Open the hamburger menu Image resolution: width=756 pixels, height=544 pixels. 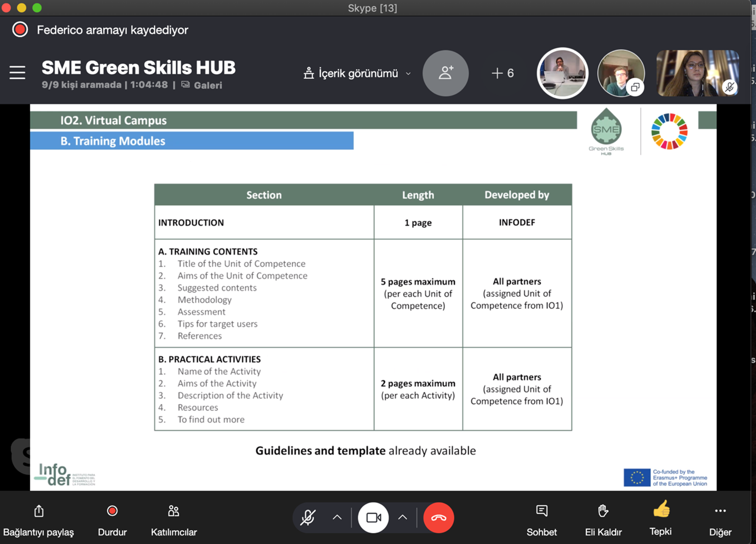17,73
